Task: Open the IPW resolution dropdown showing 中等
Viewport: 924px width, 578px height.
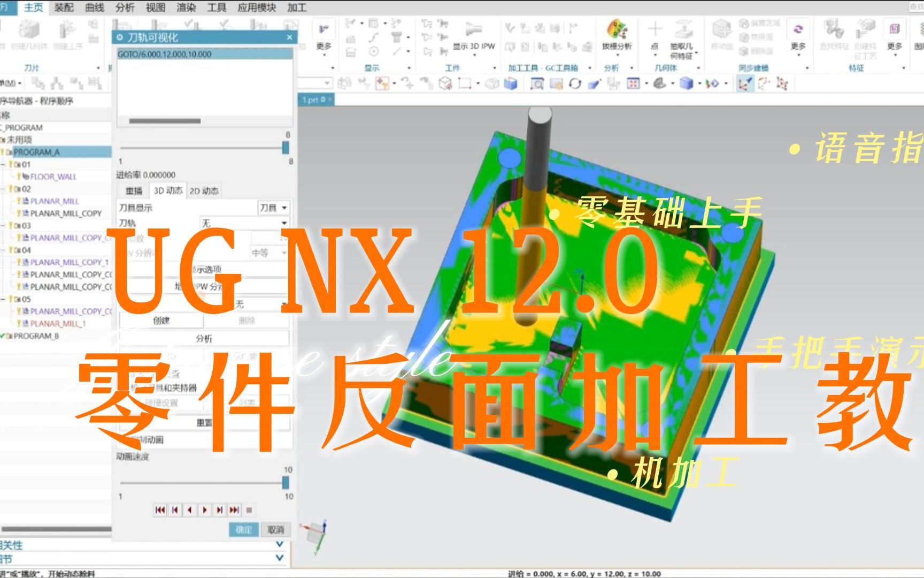Action: (x=269, y=253)
